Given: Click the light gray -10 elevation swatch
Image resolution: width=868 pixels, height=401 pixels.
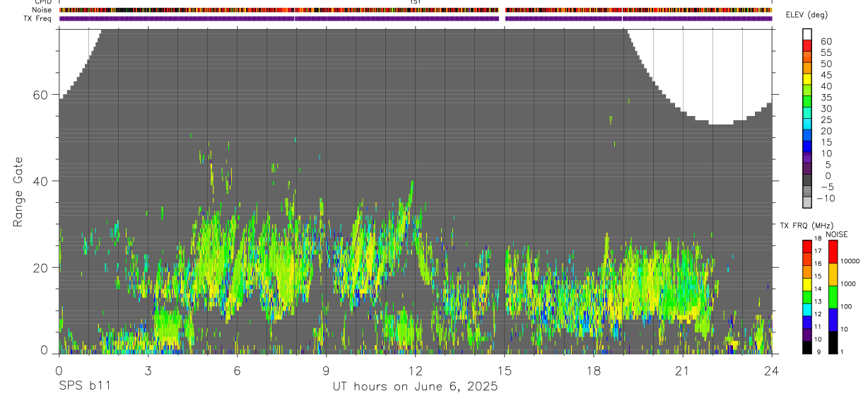Looking at the screenshot, I should point(807,203).
